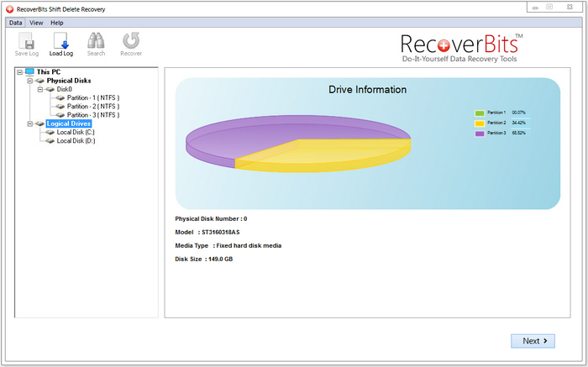The image size is (588, 367).
Task: Open the View menu
Action: (36, 23)
